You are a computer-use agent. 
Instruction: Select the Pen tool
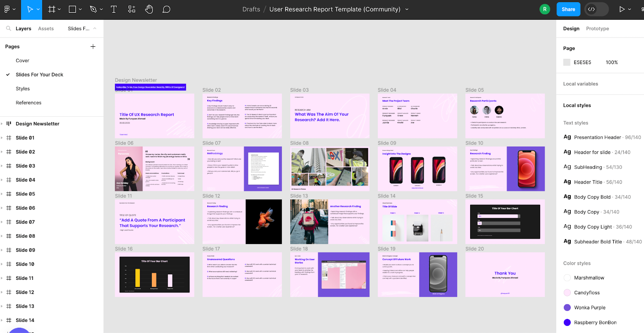click(x=93, y=9)
